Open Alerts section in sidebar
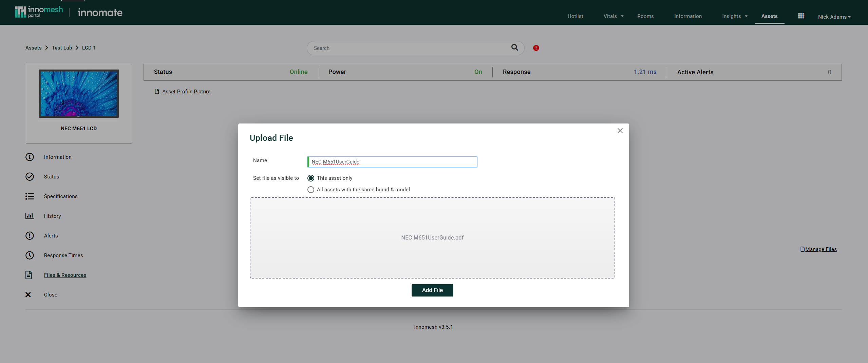This screenshot has height=363, width=868. [x=51, y=235]
